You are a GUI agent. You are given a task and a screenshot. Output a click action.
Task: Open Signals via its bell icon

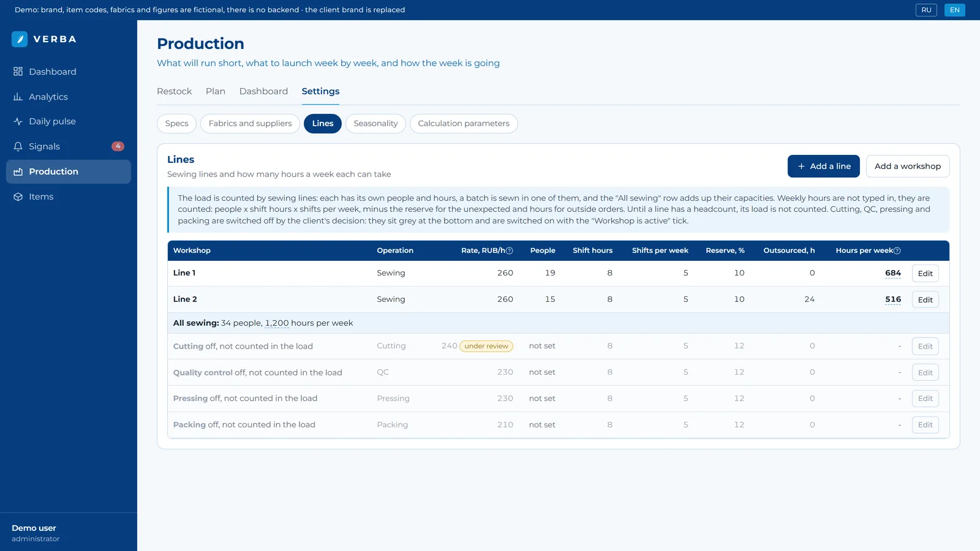click(18, 146)
